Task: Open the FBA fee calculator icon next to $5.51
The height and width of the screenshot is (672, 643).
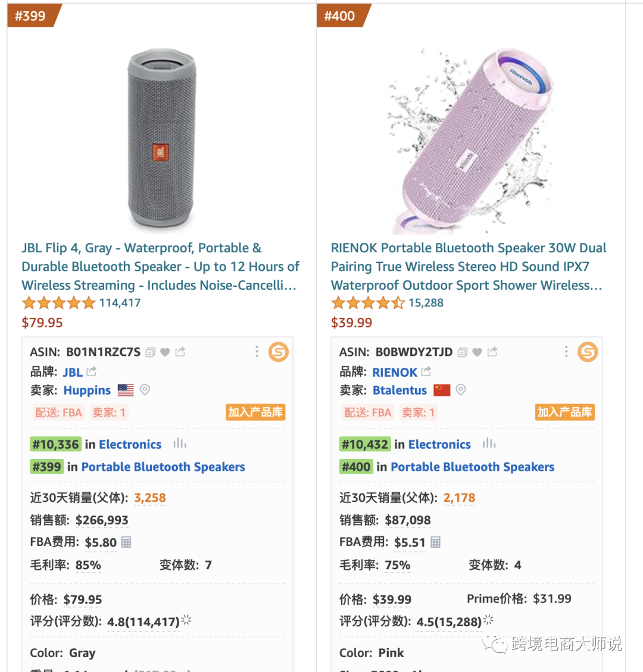Action: point(436,542)
